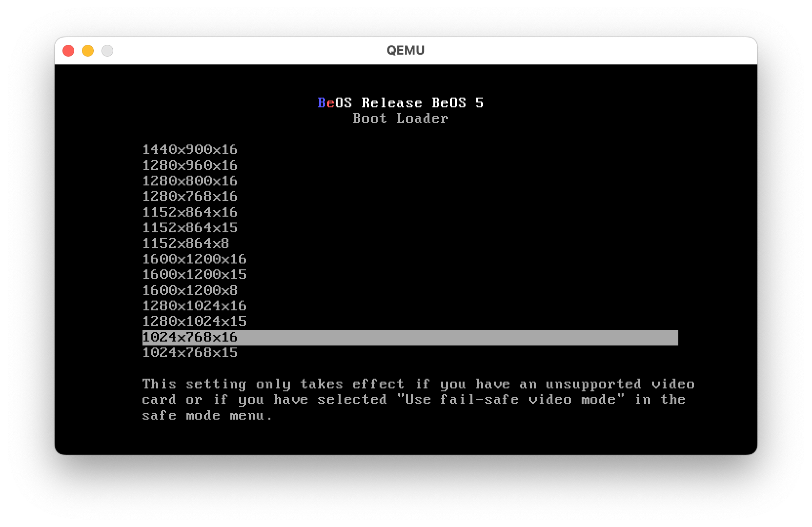Select the 1600x1200x15 option
This screenshot has height=527, width=812.
(194, 275)
